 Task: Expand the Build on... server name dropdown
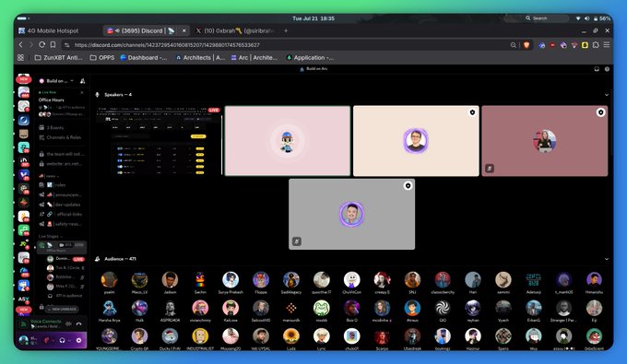(73, 81)
